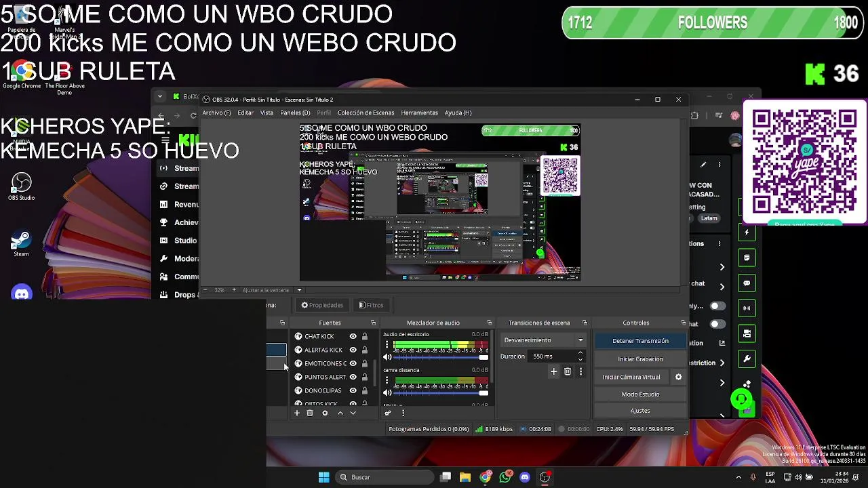The height and width of the screenshot is (488, 868).
Task: Open audio mixer options menu at panel bottom
Action: pos(403,413)
